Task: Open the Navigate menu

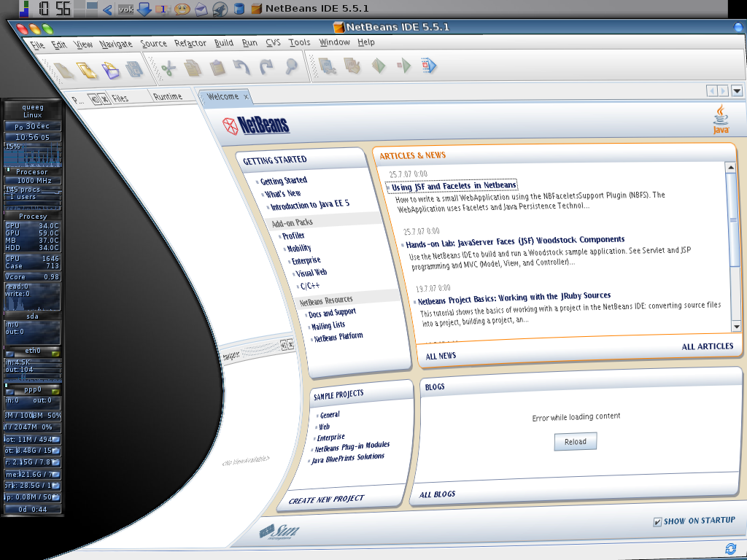Action: pos(116,44)
